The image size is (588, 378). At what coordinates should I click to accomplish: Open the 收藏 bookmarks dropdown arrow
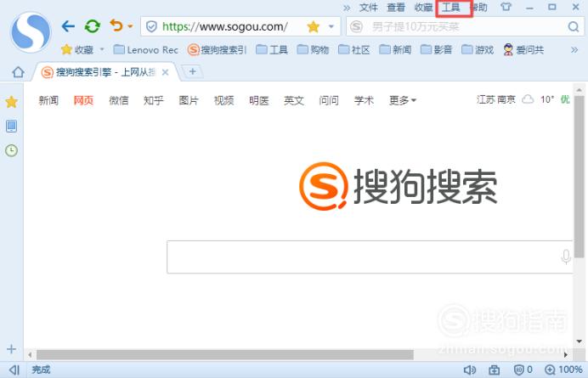tap(102, 49)
